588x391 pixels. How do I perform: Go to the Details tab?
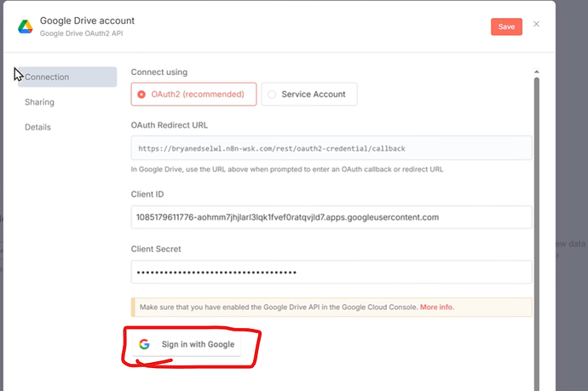[x=37, y=127]
